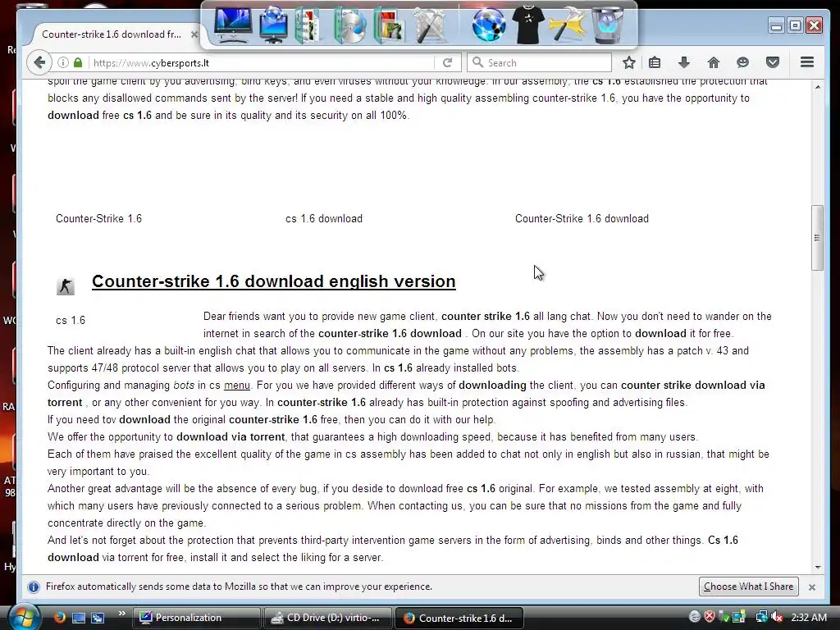This screenshot has height=630, width=840.
Task: Open the Music disc folder in dock
Action: (x=349, y=25)
